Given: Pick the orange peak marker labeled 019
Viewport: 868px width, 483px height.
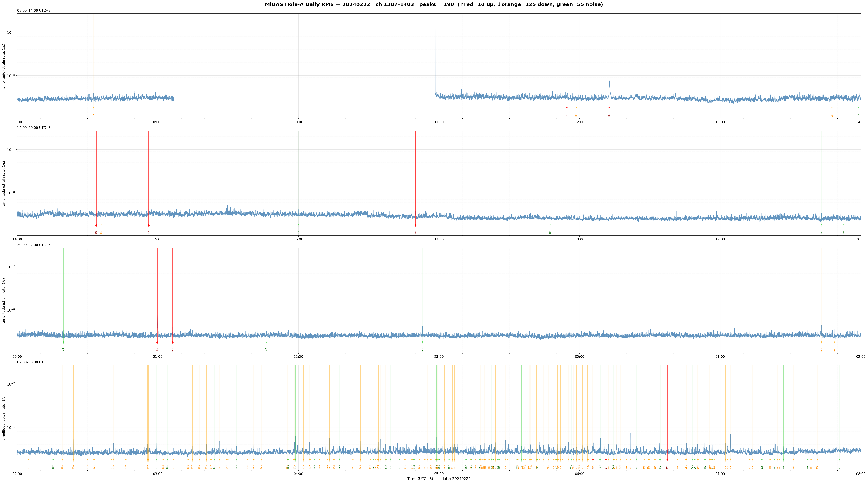Looking at the screenshot, I should coord(822,342).
